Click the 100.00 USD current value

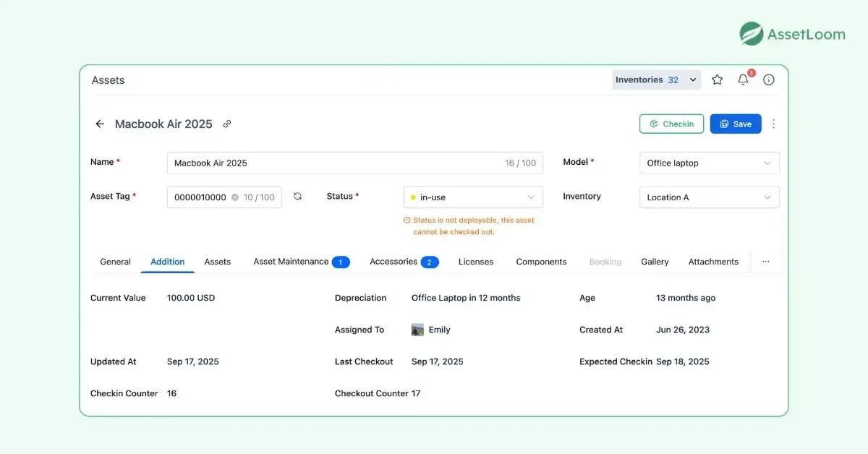191,298
